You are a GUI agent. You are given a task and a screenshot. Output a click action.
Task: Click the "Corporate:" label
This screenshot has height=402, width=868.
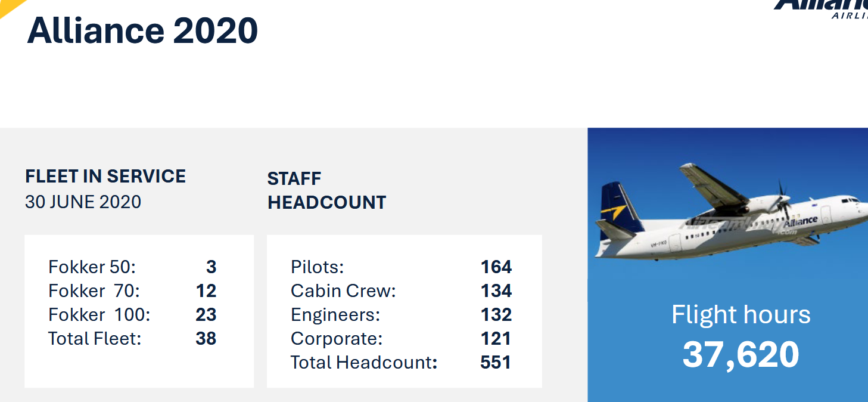337,339
